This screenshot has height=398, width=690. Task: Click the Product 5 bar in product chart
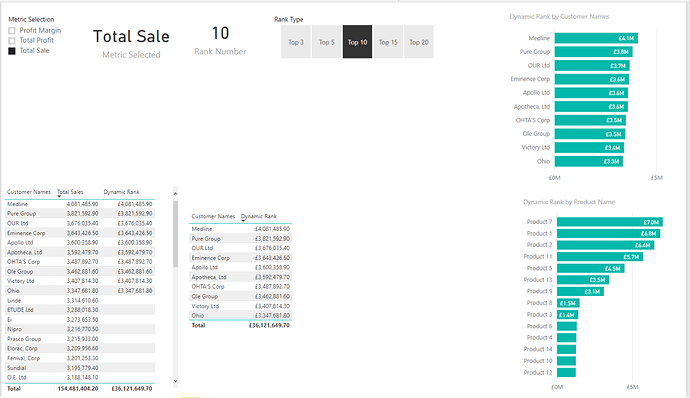pyautogui.click(x=591, y=268)
